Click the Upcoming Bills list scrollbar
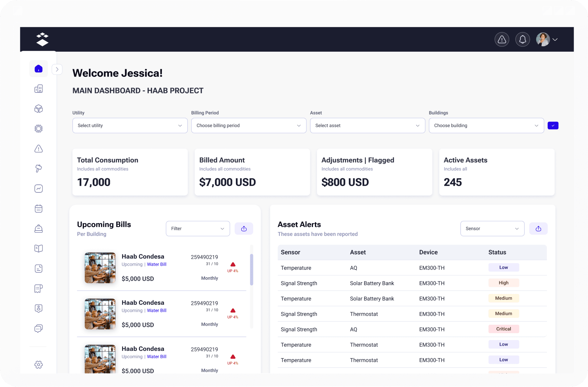588x387 pixels. tap(251, 270)
